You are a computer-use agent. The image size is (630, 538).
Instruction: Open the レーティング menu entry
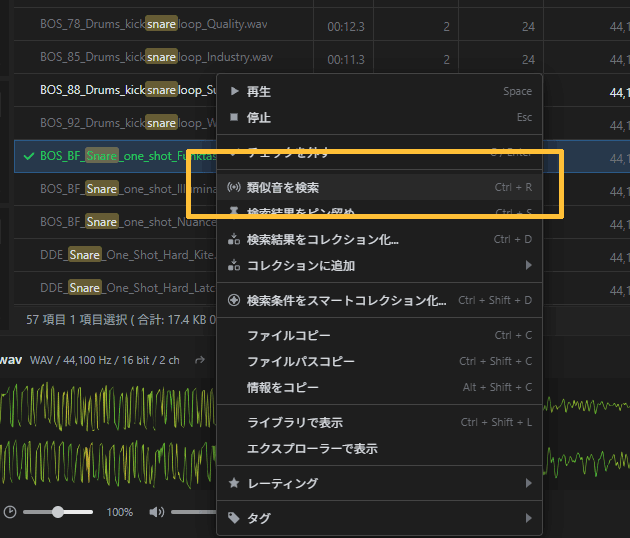pos(380,483)
